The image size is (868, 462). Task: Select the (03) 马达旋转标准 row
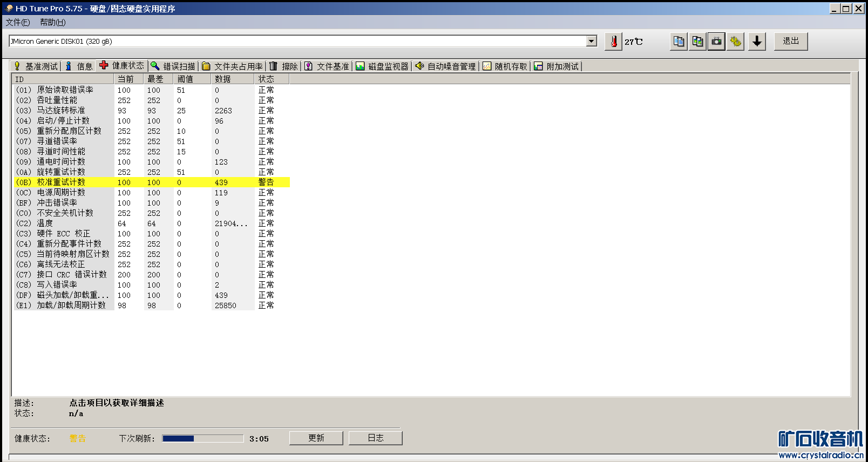(152, 111)
